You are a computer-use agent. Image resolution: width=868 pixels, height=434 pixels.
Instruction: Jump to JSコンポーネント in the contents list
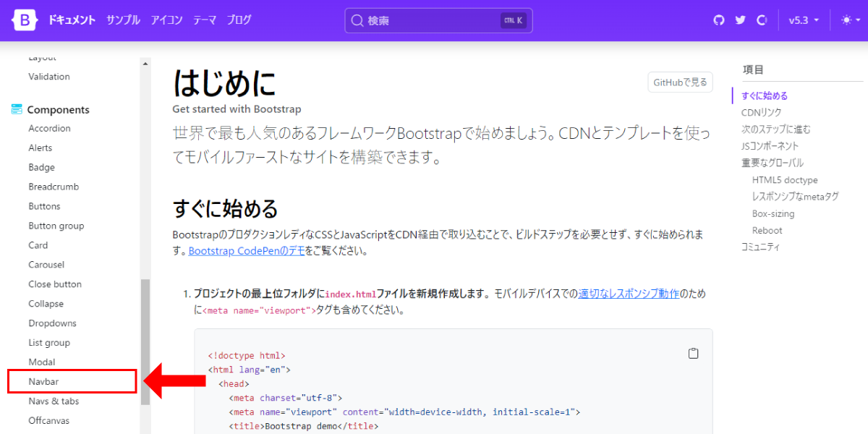tap(770, 146)
